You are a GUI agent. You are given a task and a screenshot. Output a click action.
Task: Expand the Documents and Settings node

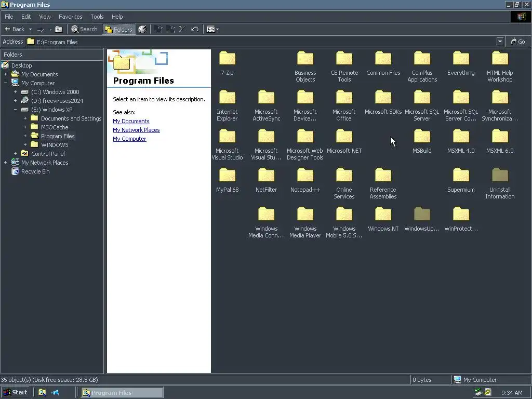point(25,118)
